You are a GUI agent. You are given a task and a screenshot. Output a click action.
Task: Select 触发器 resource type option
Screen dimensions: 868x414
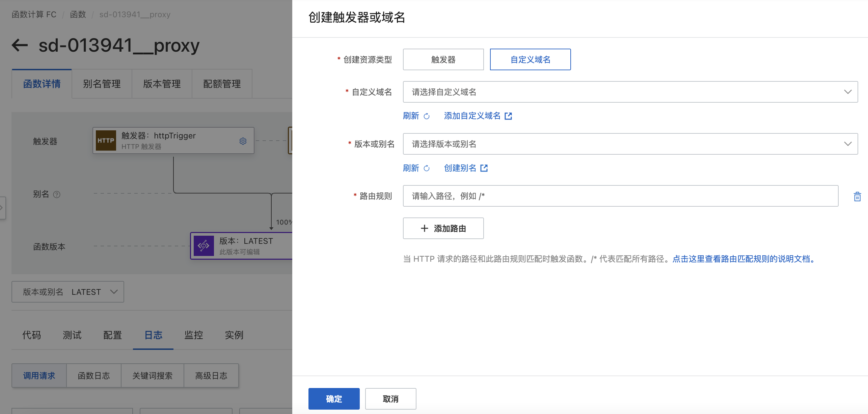443,60
